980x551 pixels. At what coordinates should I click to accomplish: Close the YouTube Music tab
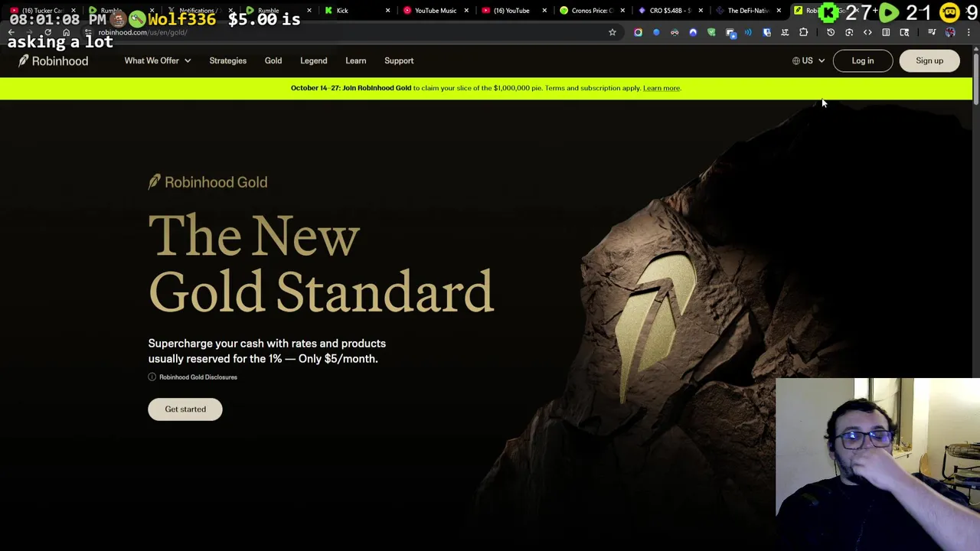465,11
